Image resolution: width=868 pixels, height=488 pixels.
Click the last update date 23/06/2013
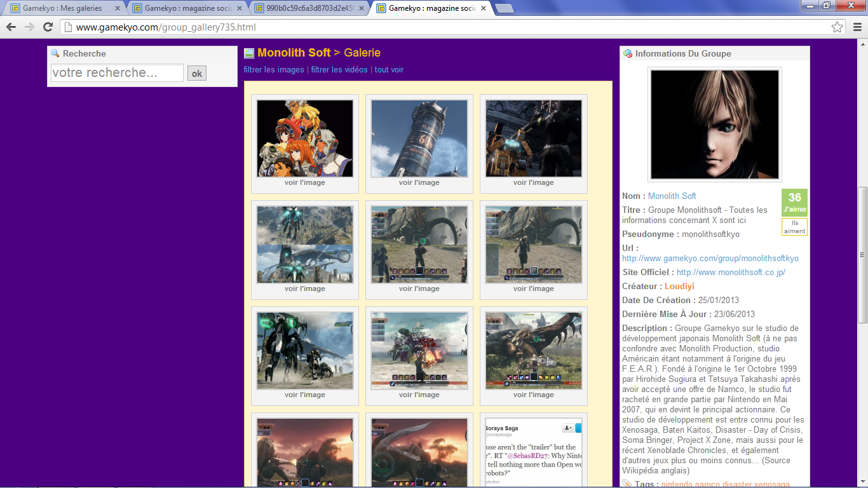733,314
